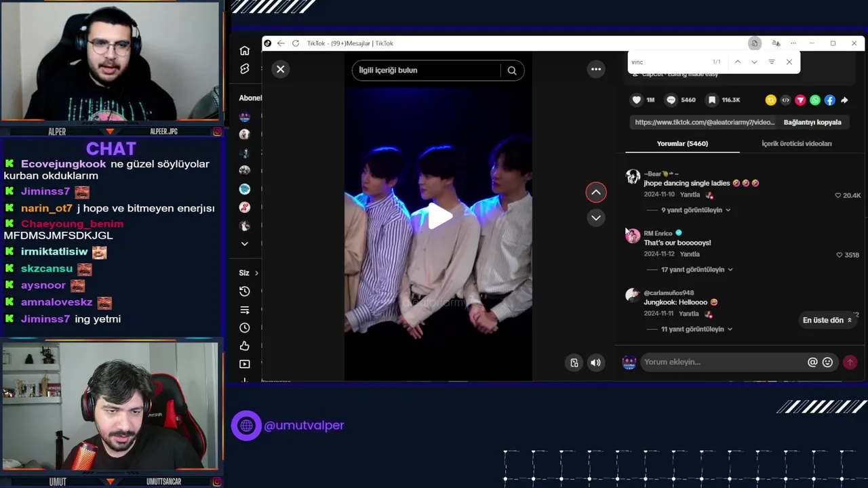
Task: Share to friends with red send icon
Action: click(800, 100)
